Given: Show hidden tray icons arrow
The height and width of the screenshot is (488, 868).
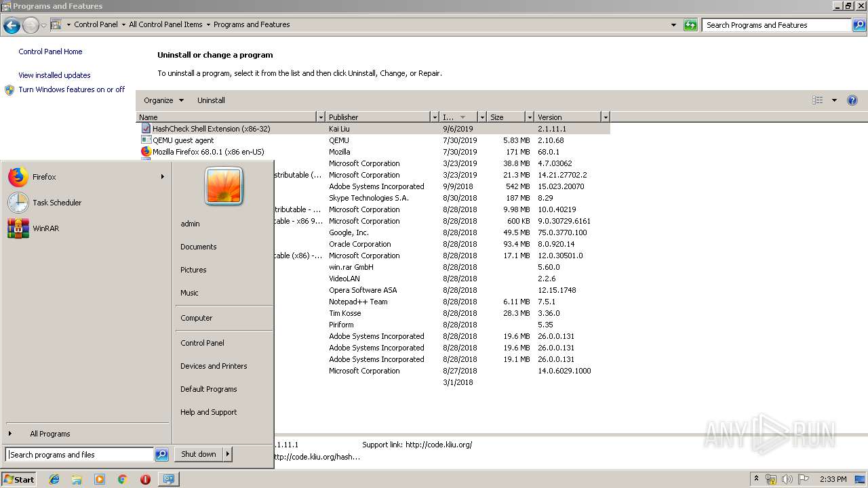Looking at the screenshot, I should coord(756,479).
